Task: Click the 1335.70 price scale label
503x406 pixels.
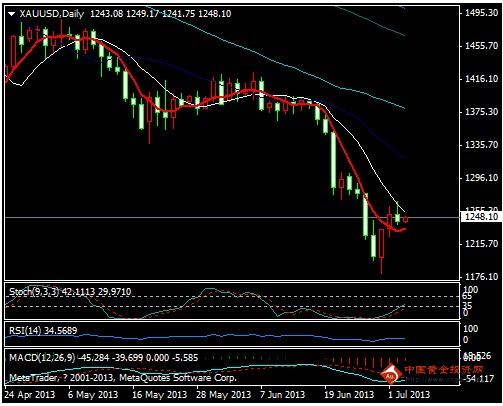Action: click(482, 145)
